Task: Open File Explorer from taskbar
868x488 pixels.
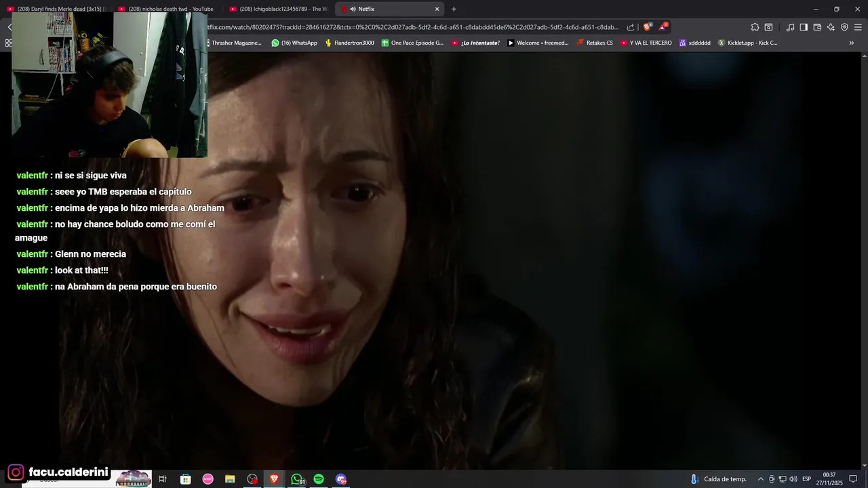Action: click(230, 479)
